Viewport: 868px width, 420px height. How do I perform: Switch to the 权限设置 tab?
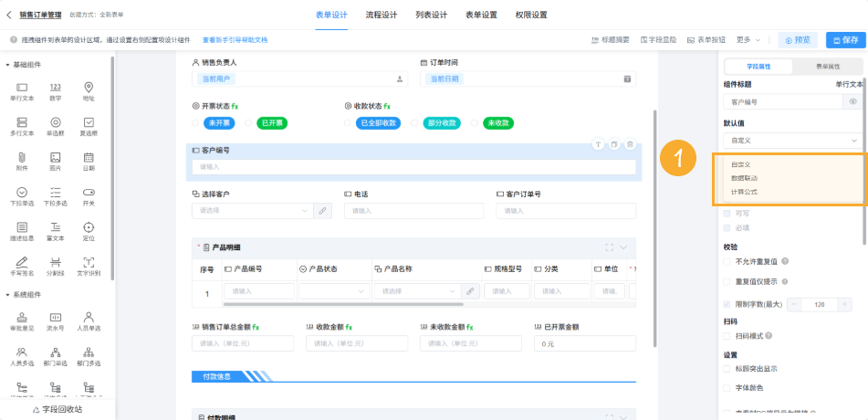[531, 15]
